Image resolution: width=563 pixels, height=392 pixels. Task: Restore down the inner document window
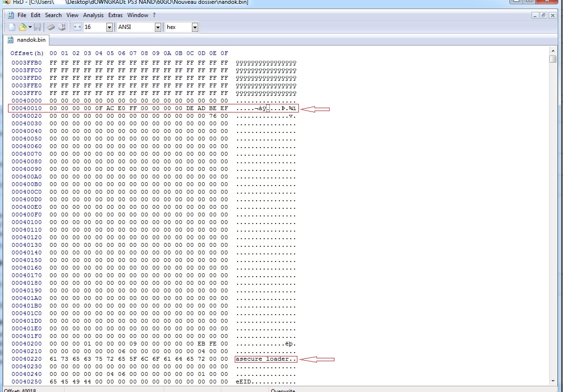pyautogui.click(x=544, y=15)
